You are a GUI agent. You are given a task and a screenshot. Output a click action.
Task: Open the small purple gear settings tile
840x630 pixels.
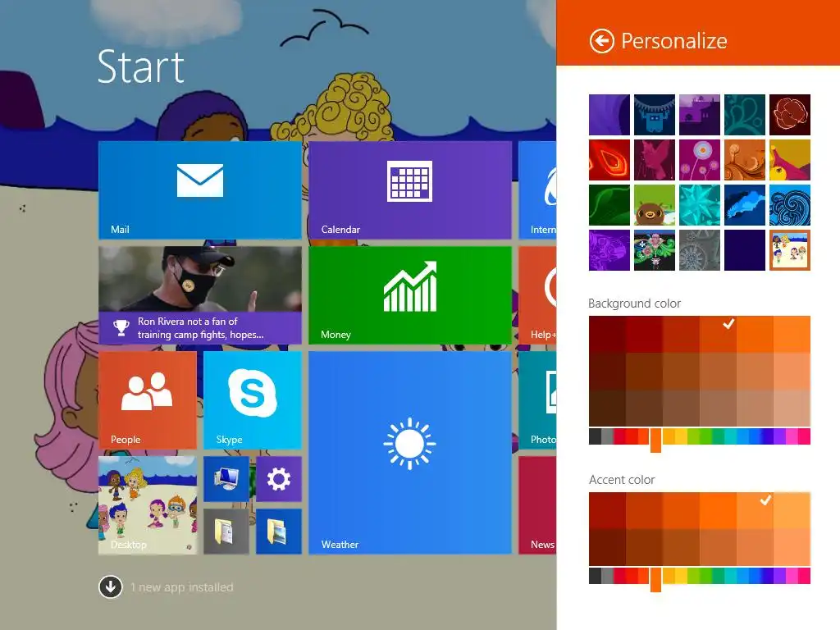tap(279, 478)
